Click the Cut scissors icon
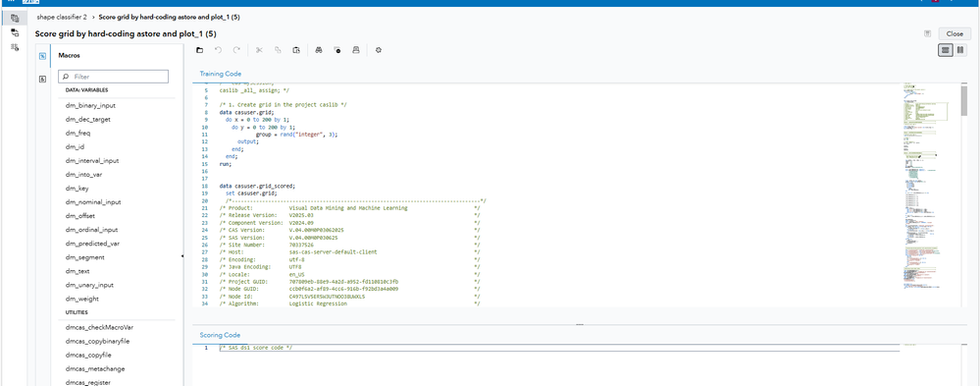This screenshot has width=980, height=386. click(x=259, y=50)
